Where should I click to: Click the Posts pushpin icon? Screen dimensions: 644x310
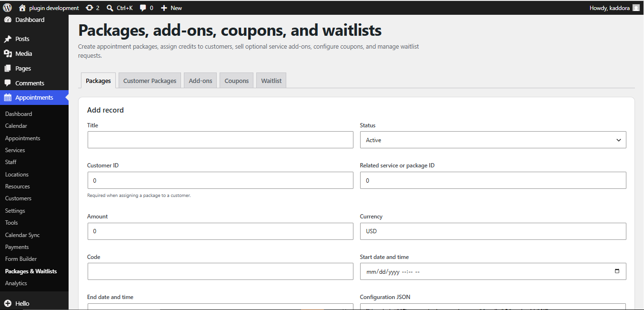tap(8, 39)
